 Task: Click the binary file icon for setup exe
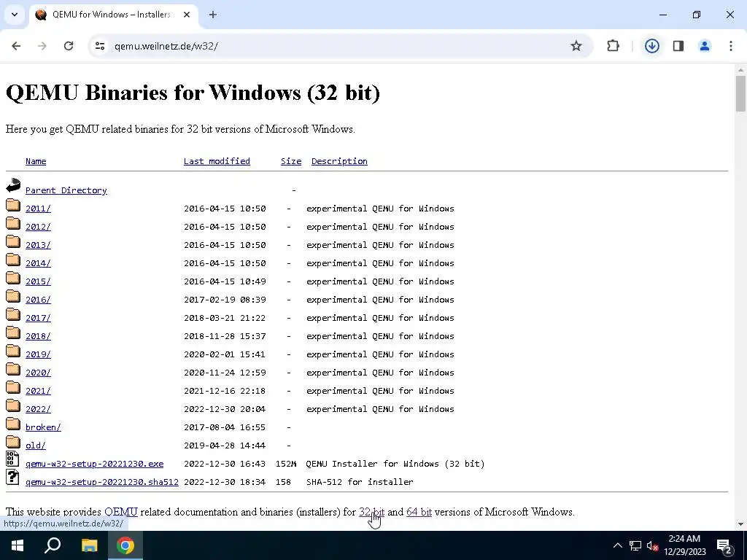pos(12,459)
